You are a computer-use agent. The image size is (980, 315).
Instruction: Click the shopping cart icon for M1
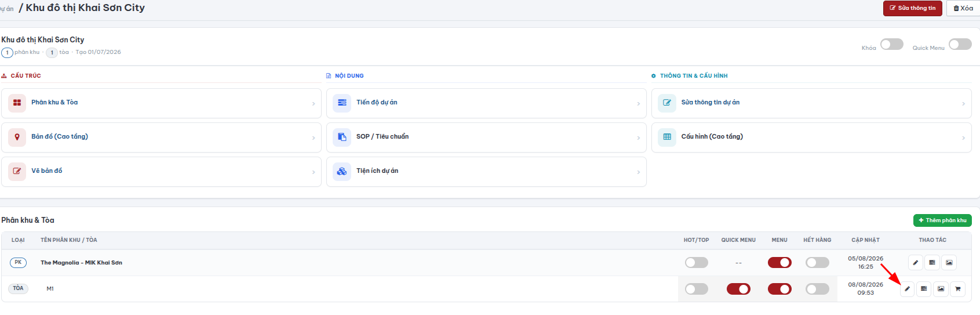pyautogui.click(x=957, y=289)
